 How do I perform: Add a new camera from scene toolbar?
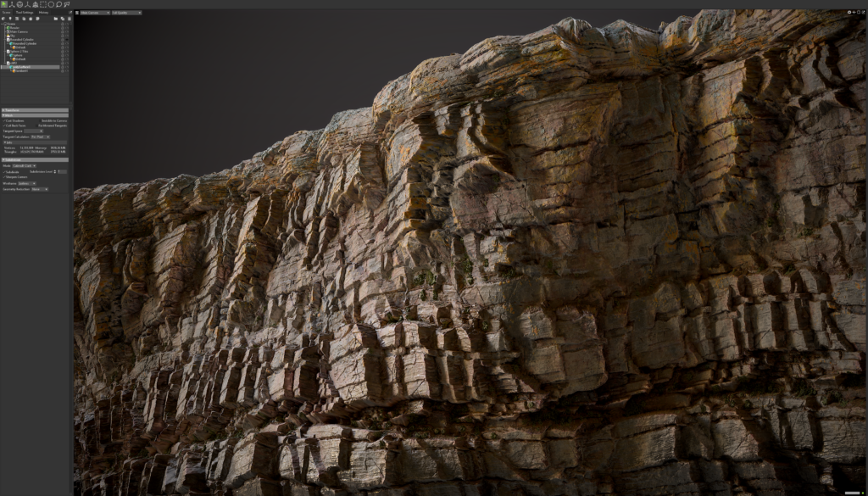coord(17,19)
